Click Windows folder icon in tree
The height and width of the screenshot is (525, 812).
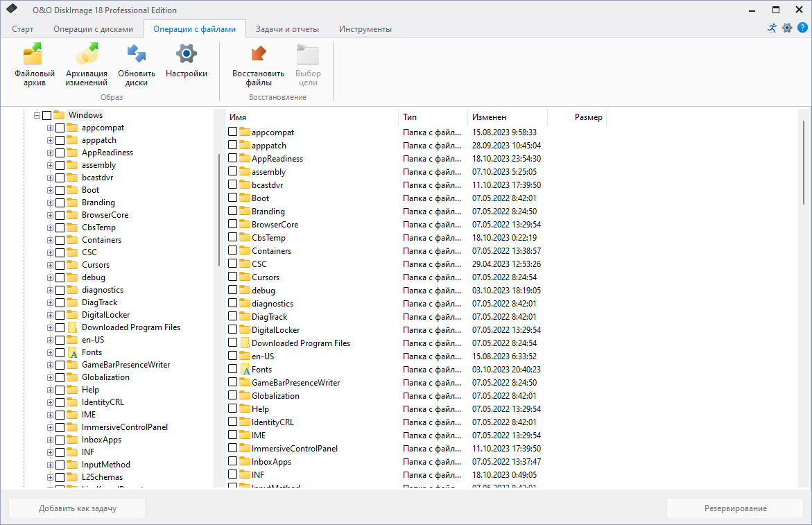click(x=59, y=115)
